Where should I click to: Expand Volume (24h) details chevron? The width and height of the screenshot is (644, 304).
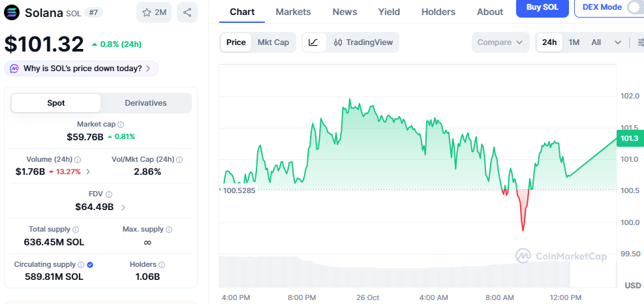88,172
